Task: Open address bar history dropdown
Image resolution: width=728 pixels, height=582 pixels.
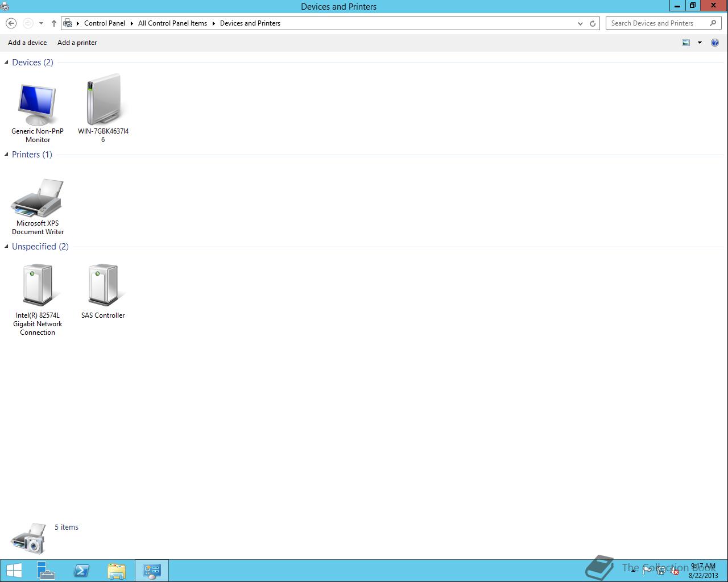Action: pyautogui.click(x=580, y=23)
